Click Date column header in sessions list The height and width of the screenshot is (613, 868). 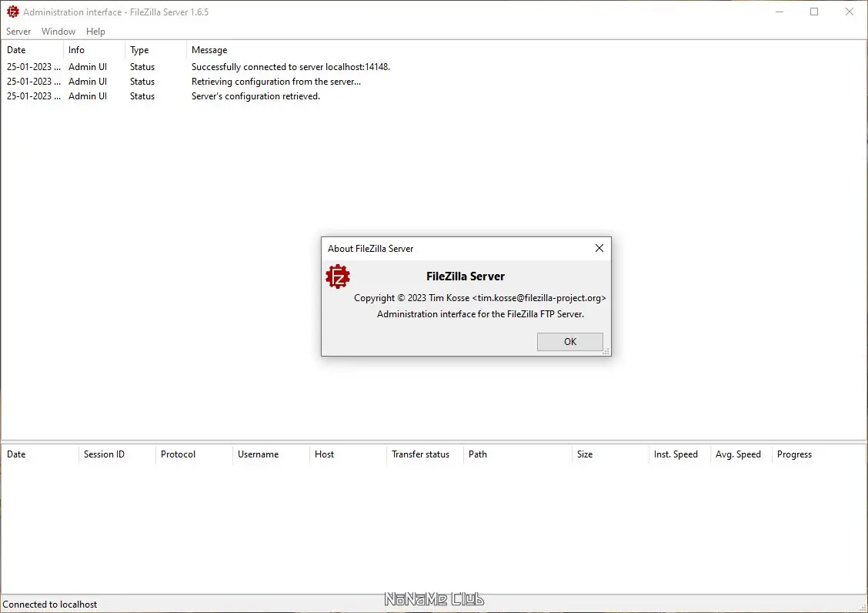tap(41, 454)
